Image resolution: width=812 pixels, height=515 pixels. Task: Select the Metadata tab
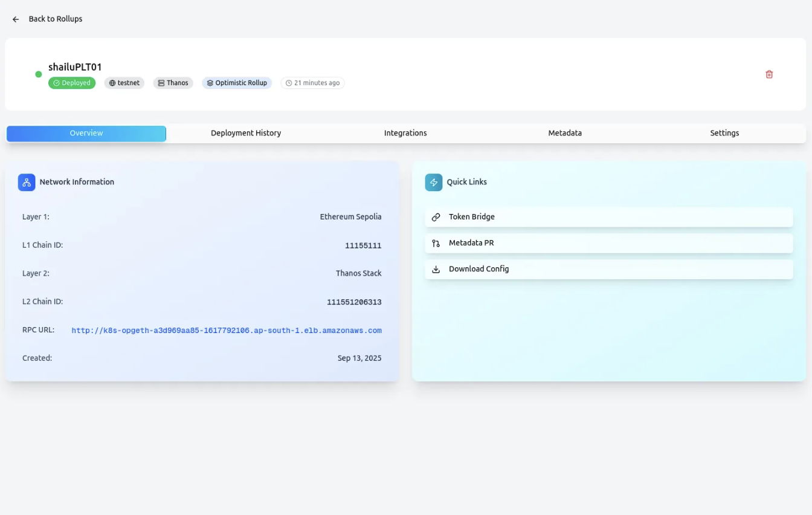pos(565,133)
